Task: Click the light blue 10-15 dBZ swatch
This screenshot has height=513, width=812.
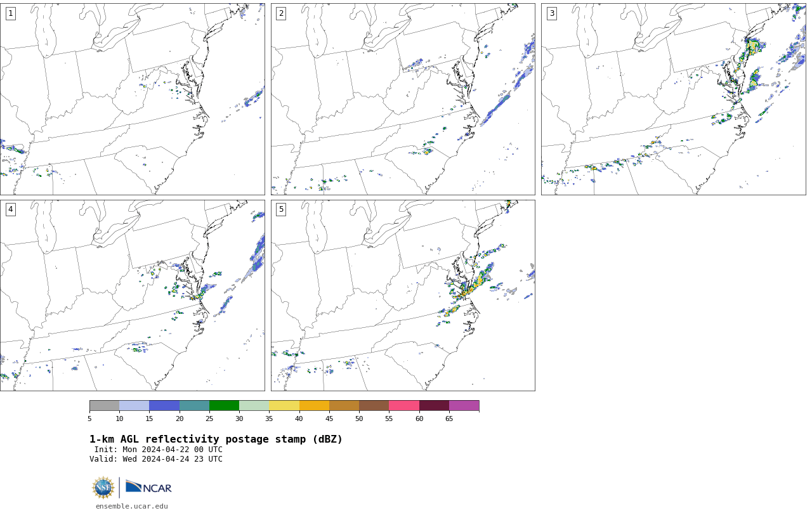Action: 134,406
